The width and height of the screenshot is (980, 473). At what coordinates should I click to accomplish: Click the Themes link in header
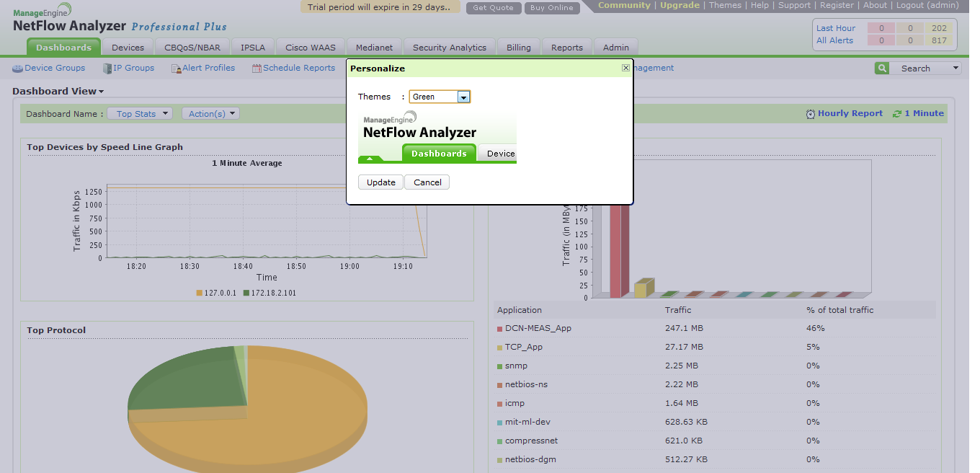point(725,5)
